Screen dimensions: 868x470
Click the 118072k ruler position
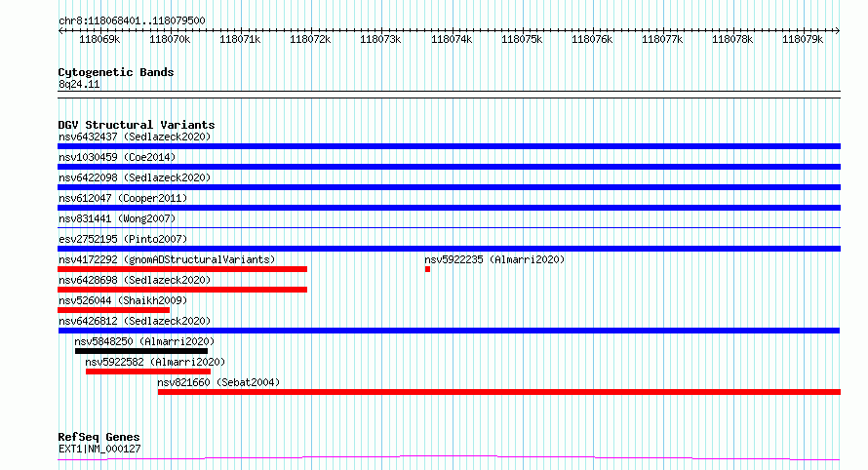[310, 39]
